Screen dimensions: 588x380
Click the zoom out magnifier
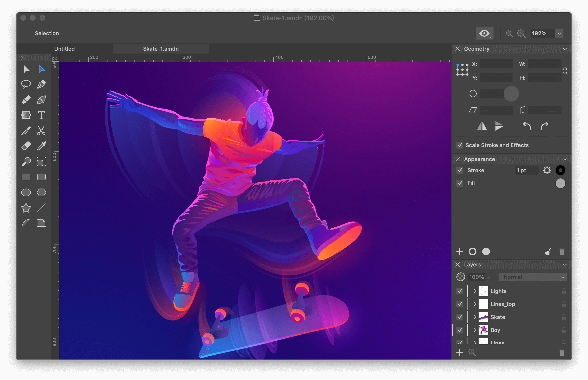pos(509,33)
